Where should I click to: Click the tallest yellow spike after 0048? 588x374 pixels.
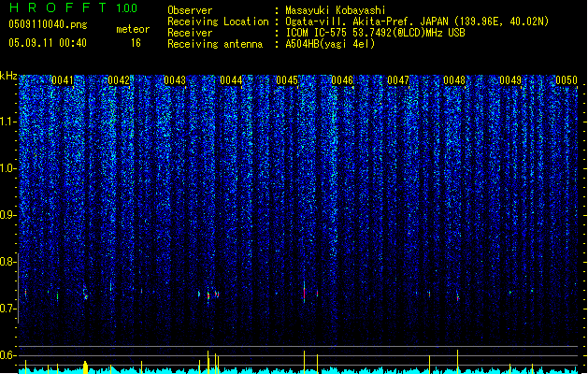[x=457, y=361]
